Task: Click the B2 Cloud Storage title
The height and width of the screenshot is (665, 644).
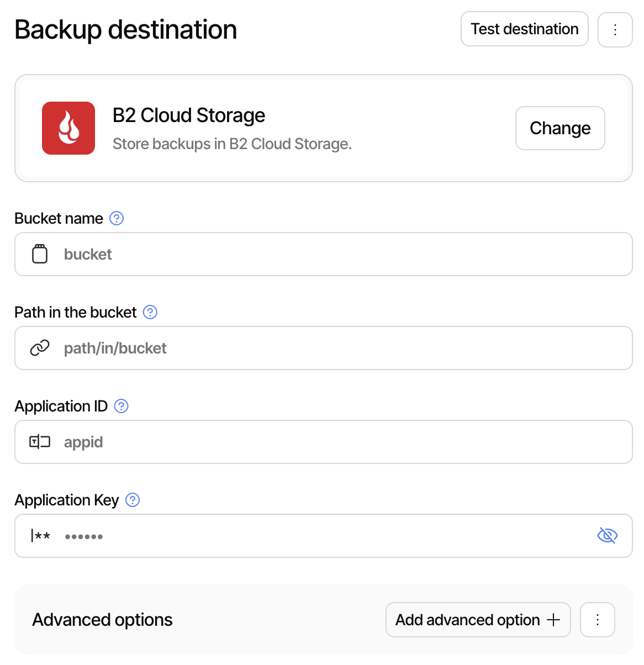Action: pos(189,115)
